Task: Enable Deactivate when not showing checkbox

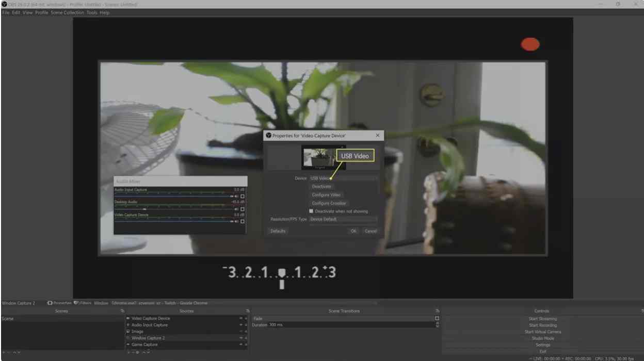Action: (311, 211)
